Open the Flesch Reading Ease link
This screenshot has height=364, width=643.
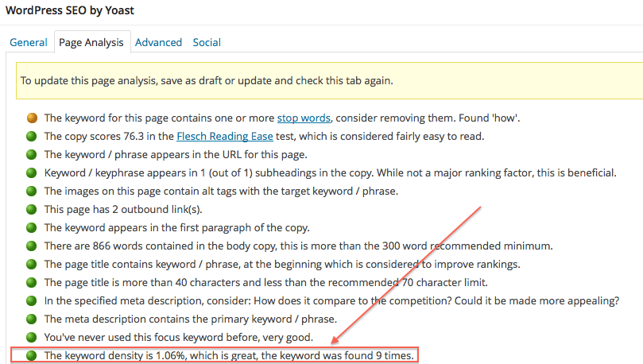click(x=225, y=136)
